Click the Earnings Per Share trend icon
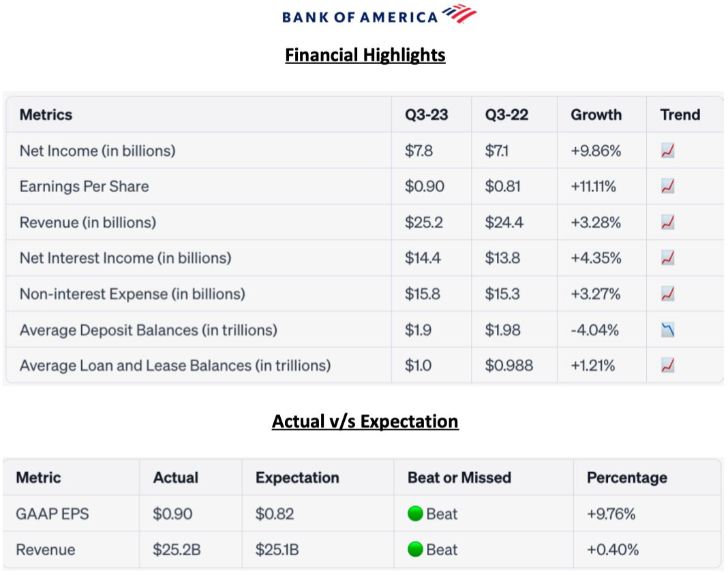This screenshot has height=575, width=728. (667, 187)
